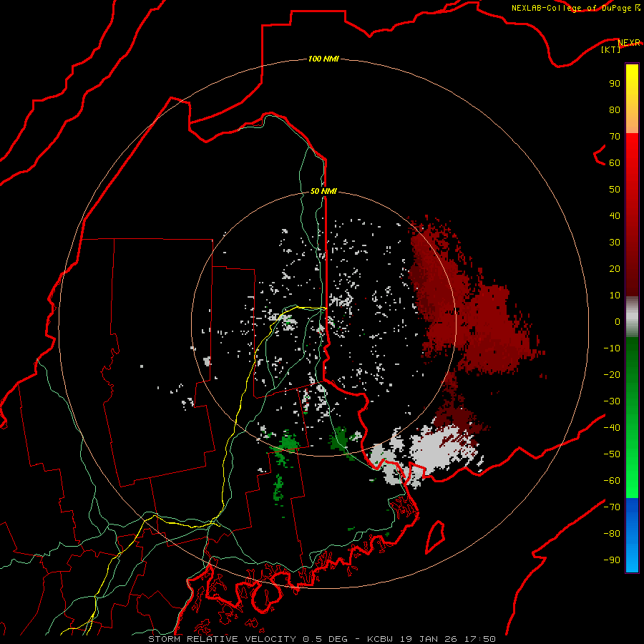Click the -90 value on the velocity scale

click(x=612, y=560)
